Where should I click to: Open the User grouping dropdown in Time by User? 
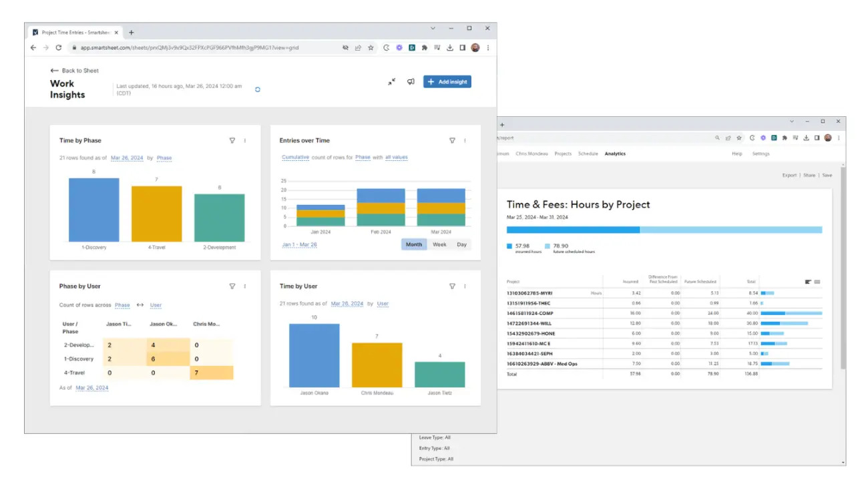pyautogui.click(x=383, y=304)
